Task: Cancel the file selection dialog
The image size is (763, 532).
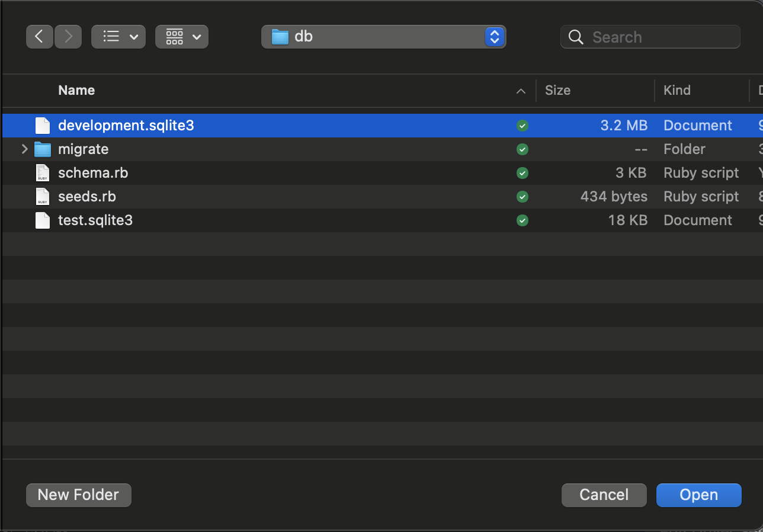Action: [604, 495]
